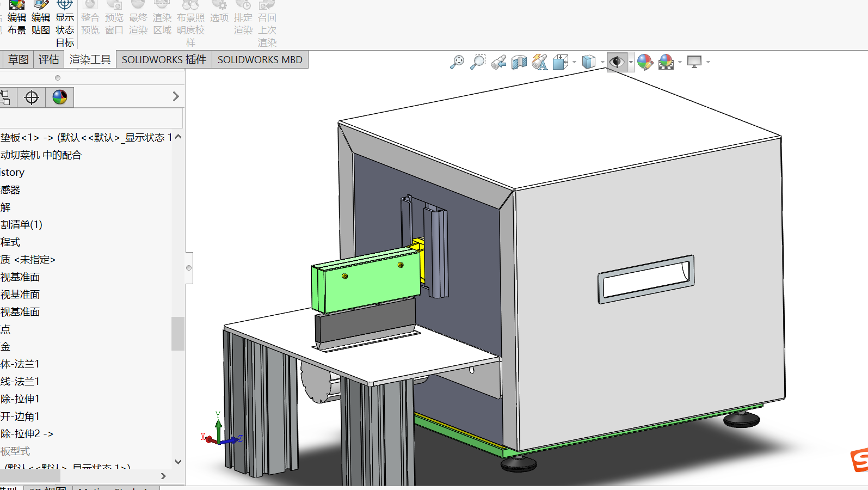The image size is (868, 490).
Task: Select the 除-拉伸1 cut feature
Action: [20, 399]
